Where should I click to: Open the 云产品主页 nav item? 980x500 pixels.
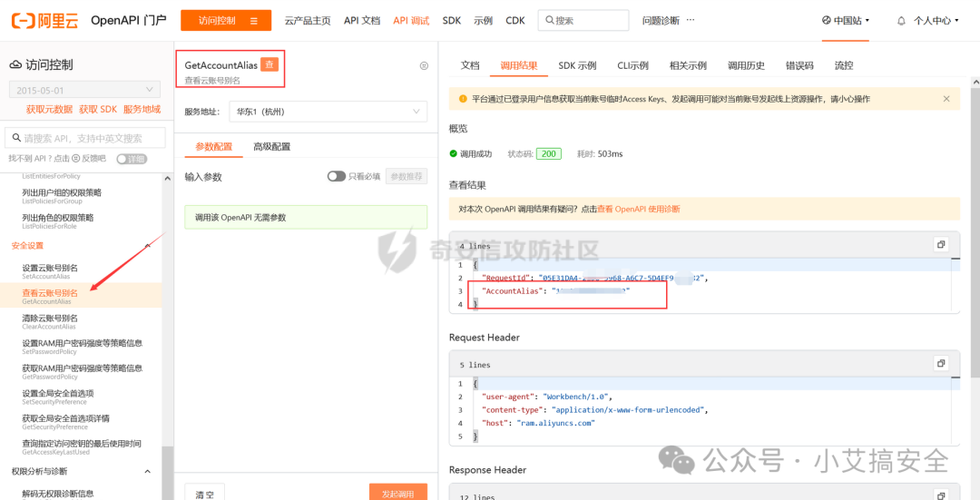pos(308,21)
